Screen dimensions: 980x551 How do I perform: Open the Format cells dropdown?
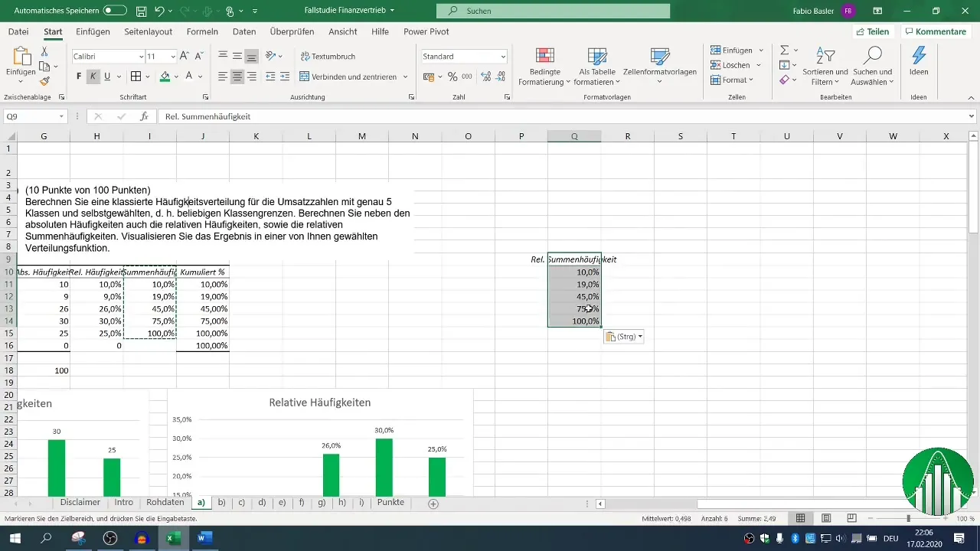732,80
